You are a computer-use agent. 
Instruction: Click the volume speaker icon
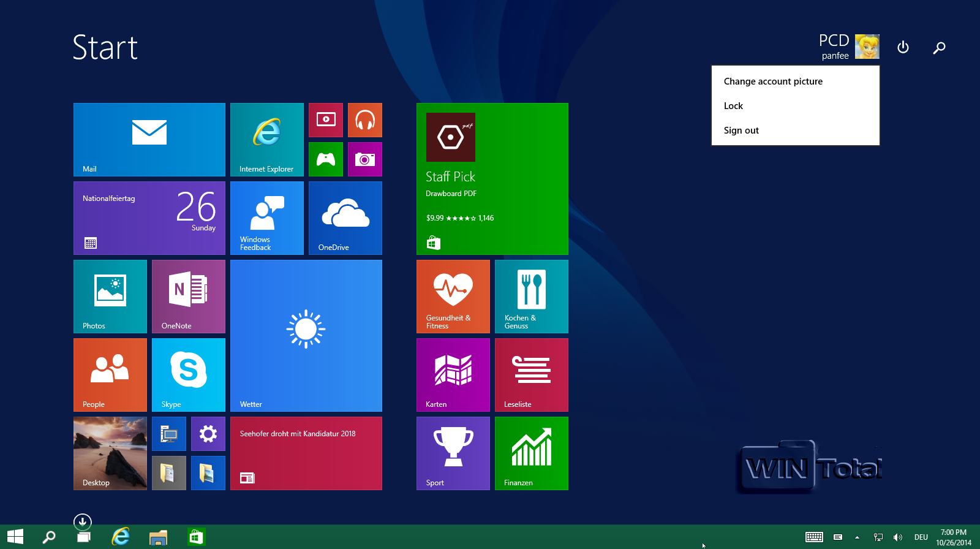pos(897,537)
